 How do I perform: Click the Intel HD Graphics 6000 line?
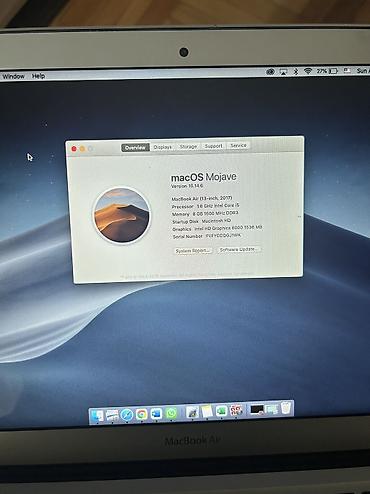point(217,228)
